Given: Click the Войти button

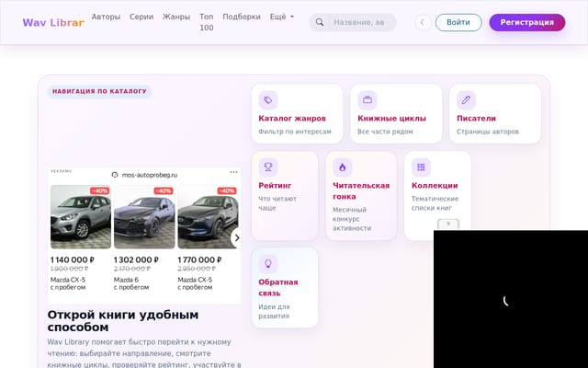Looking at the screenshot, I should [458, 22].
